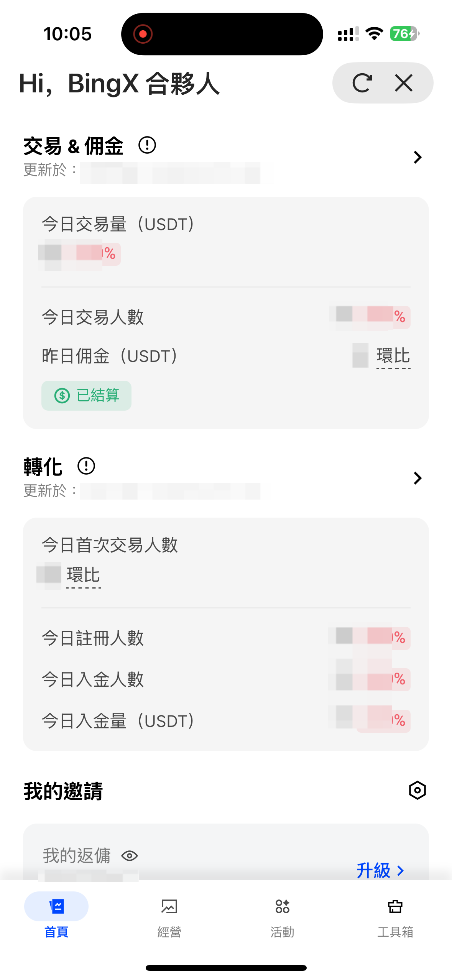Screen dimensions: 452x980
Task: Close the BingX partner page
Action: click(404, 83)
